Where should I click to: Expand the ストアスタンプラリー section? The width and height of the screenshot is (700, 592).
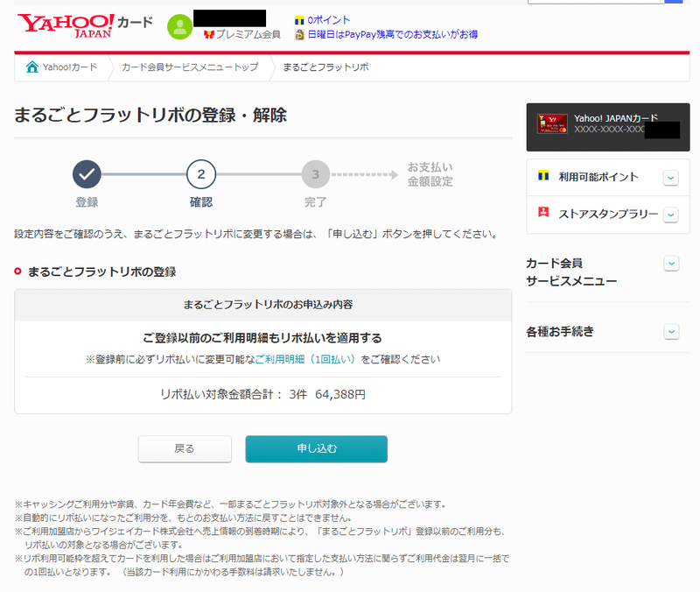[x=671, y=215]
